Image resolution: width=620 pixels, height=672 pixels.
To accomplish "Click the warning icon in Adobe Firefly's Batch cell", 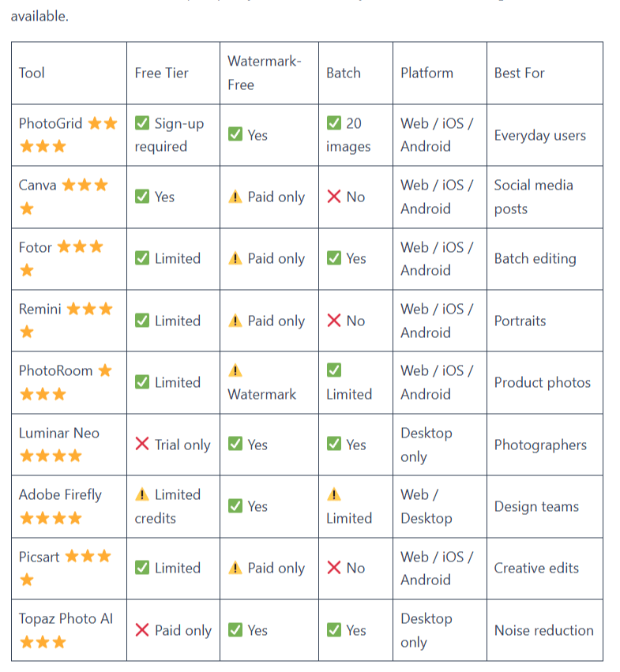I will click(334, 495).
